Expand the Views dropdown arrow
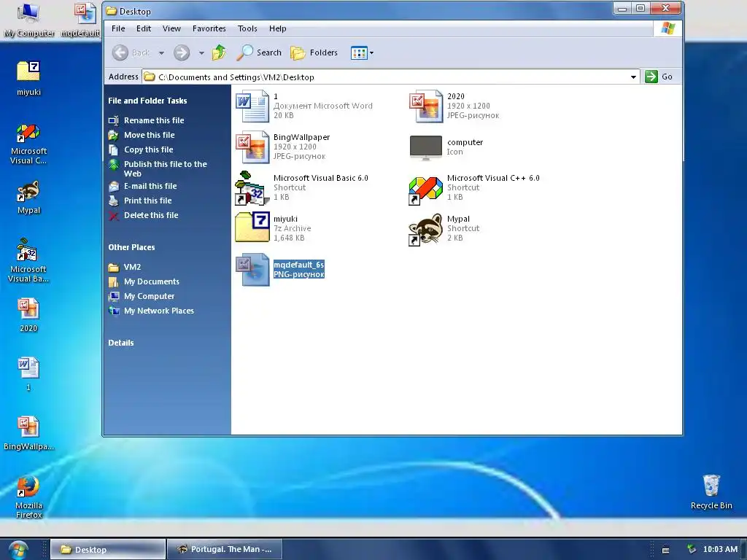747x560 pixels. [371, 52]
